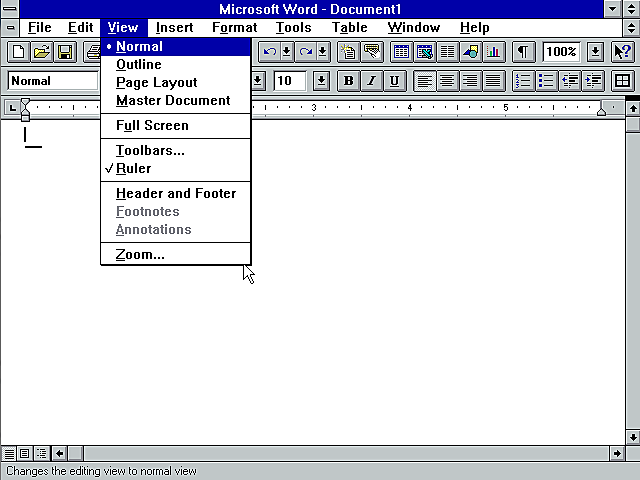Viewport: 640px width, 480px height.
Task: Open the application control menu box
Action: click(x=10, y=9)
